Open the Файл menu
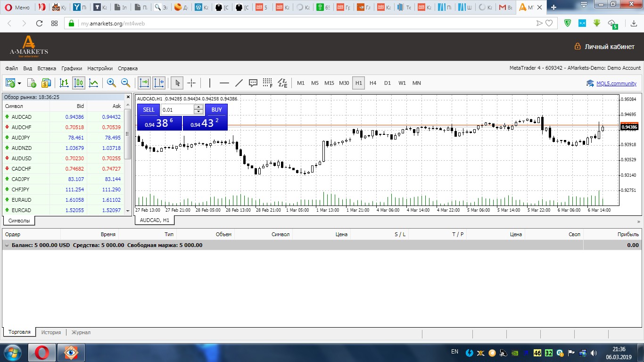The height and width of the screenshot is (362, 644). (12, 68)
